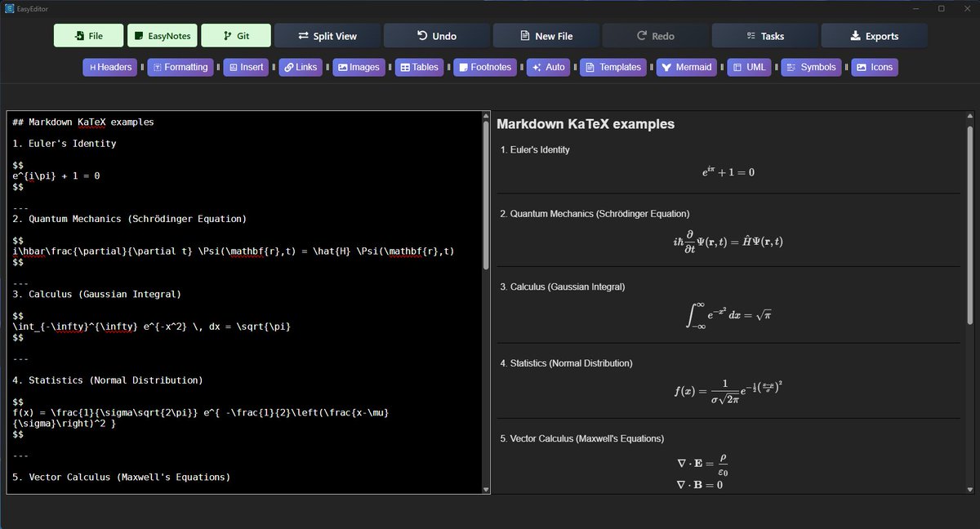Viewport: 980px width, 529px height.
Task: Place cursor on "## Markdown KaTeX examples" editor line
Action: [83, 122]
